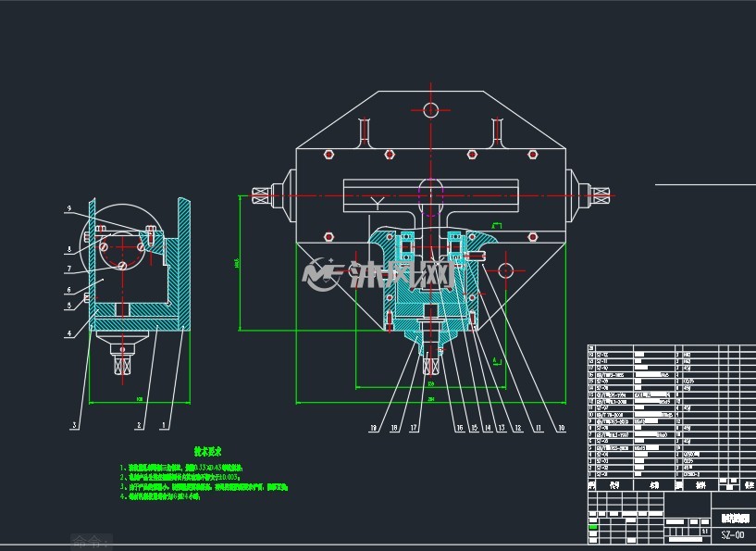Click part balloon number 7
The width and height of the screenshot is (756, 551).
(69, 269)
